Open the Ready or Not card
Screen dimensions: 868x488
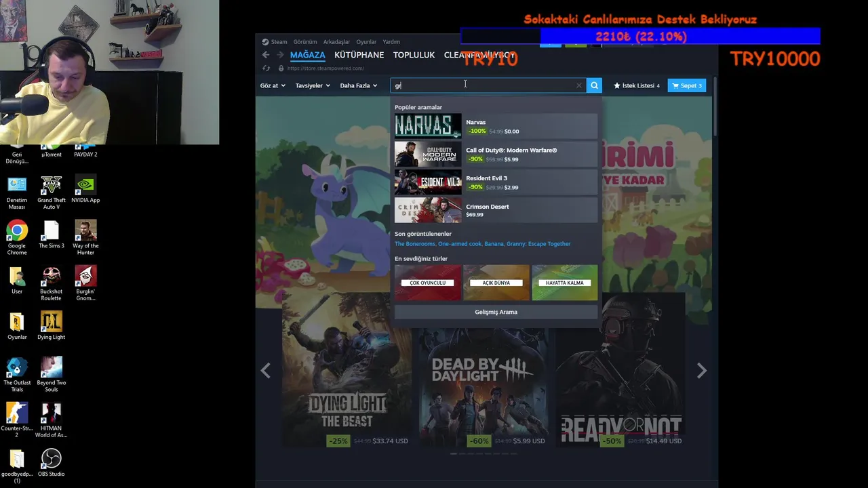click(620, 370)
